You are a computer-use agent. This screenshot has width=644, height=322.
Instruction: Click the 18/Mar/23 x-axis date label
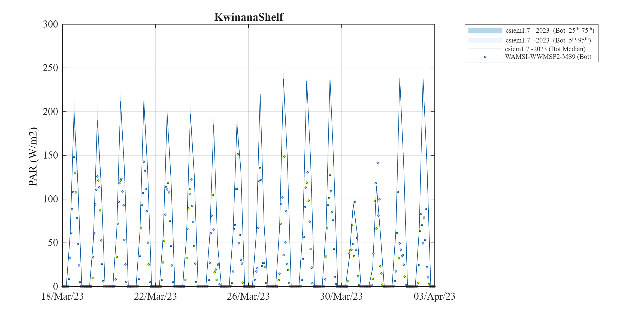[62, 296]
